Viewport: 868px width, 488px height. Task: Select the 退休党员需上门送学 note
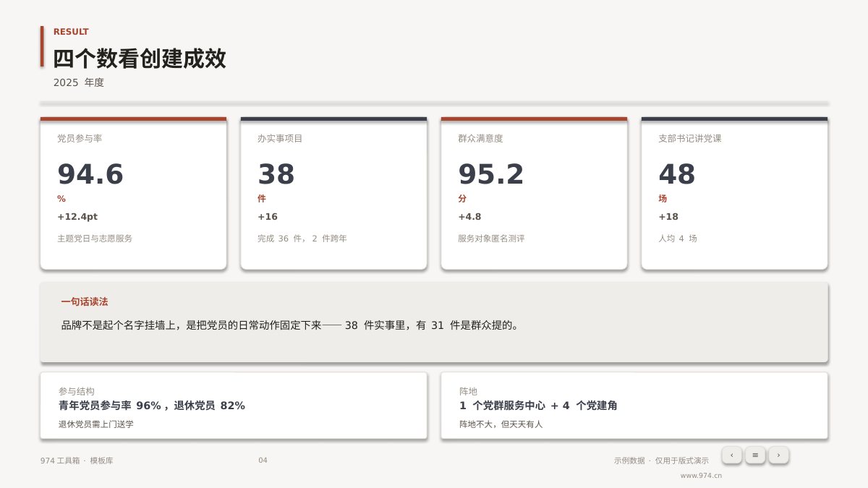[96, 424]
